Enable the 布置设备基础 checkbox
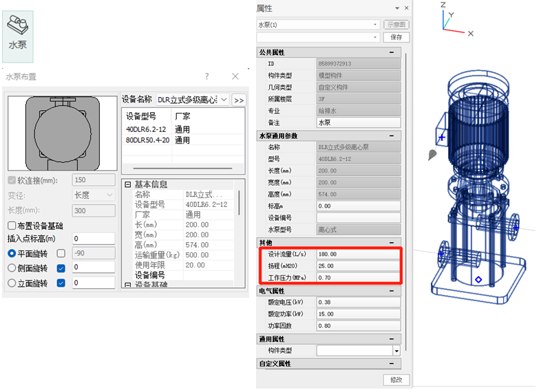541x392 pixels. pos(12,226)
